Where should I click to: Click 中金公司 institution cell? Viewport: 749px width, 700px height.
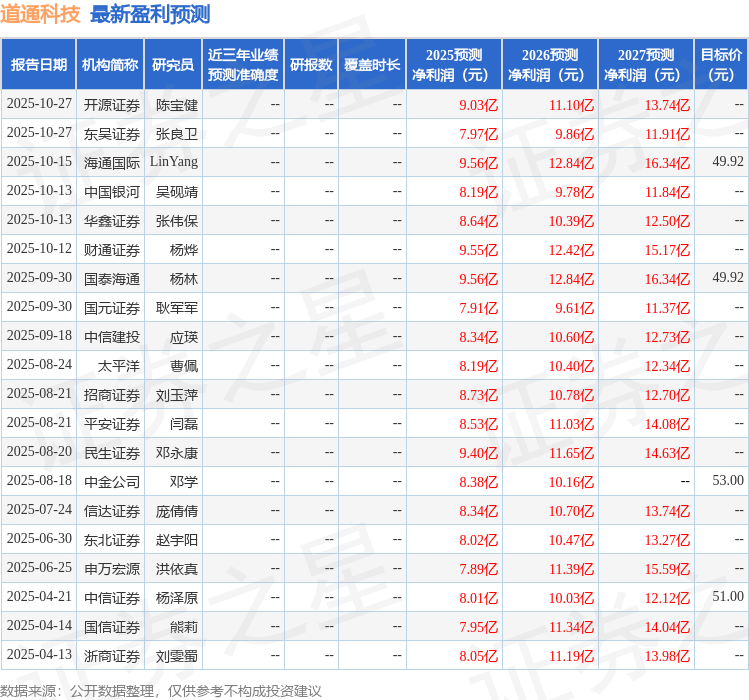[112, 482]
